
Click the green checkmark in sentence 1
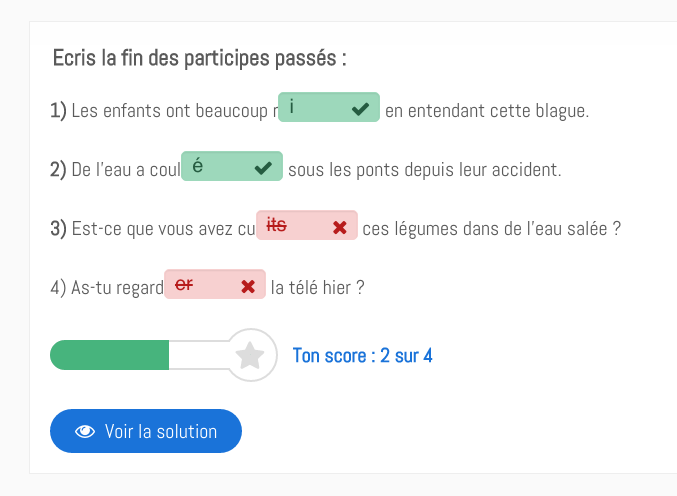tap(360, 109)
